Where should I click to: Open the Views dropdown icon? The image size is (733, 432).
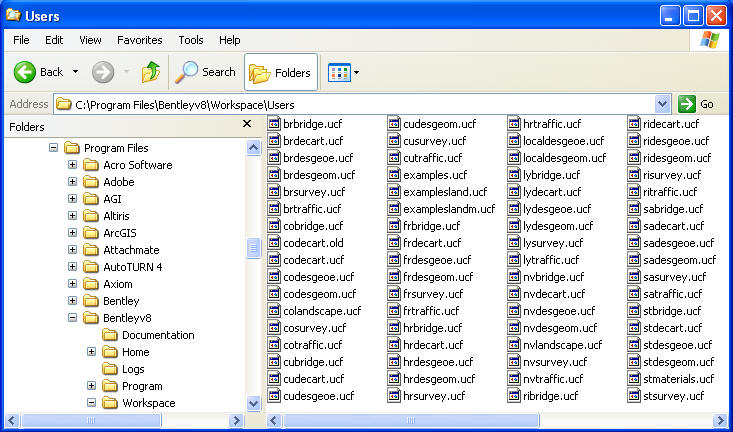343,72
